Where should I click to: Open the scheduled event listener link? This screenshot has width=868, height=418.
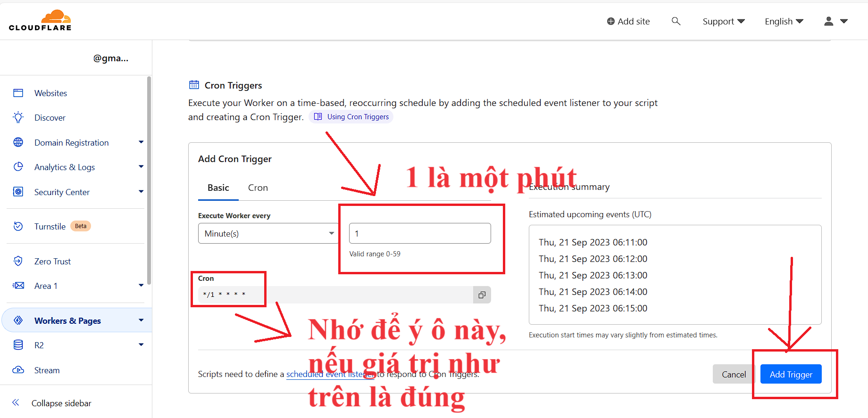[331, 374]
